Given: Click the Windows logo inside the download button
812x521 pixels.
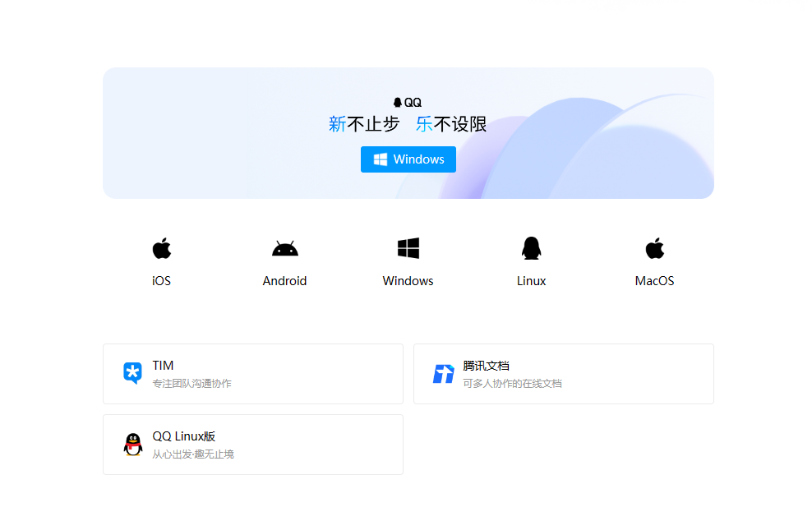Looking at the screenshot, I should click(381, 159).
